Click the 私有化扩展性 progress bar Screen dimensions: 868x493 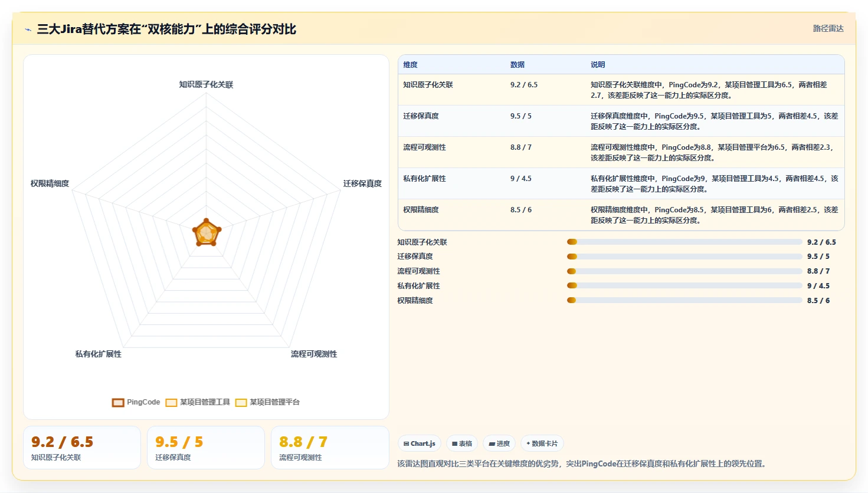click(x=684, y=285)
